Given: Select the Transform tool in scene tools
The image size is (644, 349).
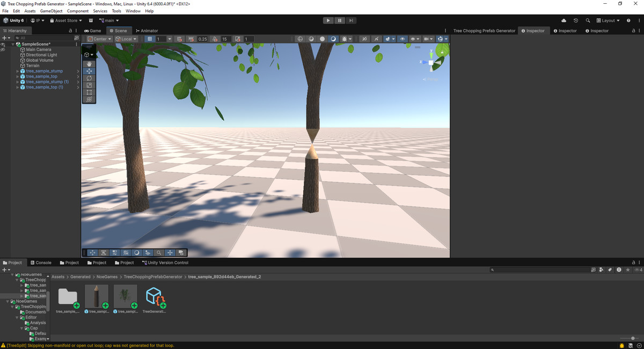Looking at the screenshot, I should (x=89, y=99).
